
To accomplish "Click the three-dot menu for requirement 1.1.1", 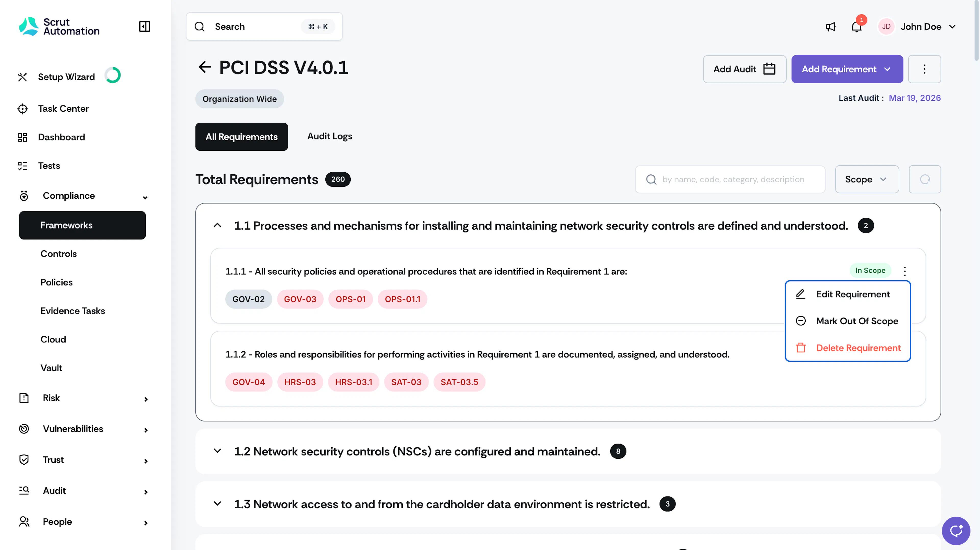I will coord(905,271).
